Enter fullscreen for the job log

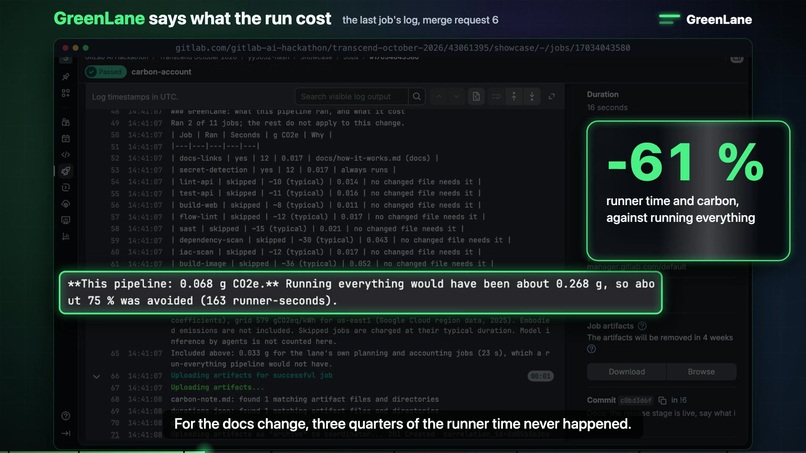click(x=552, y=97)
